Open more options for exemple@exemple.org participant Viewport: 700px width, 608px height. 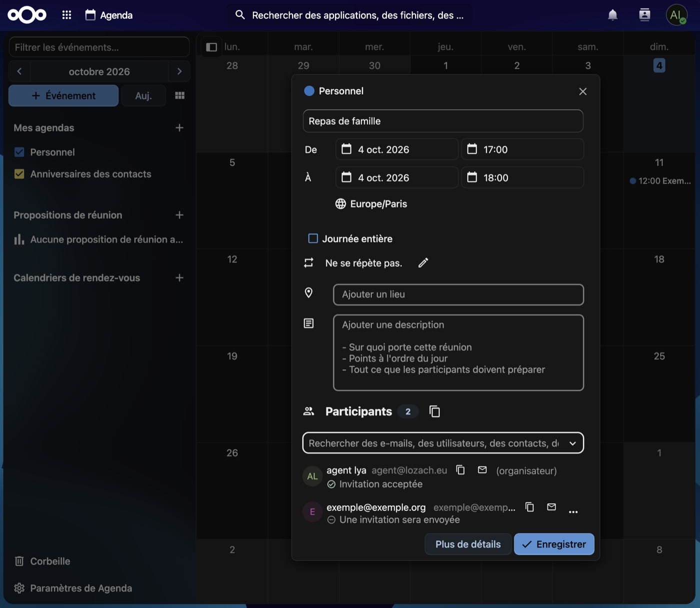(573, 512)
